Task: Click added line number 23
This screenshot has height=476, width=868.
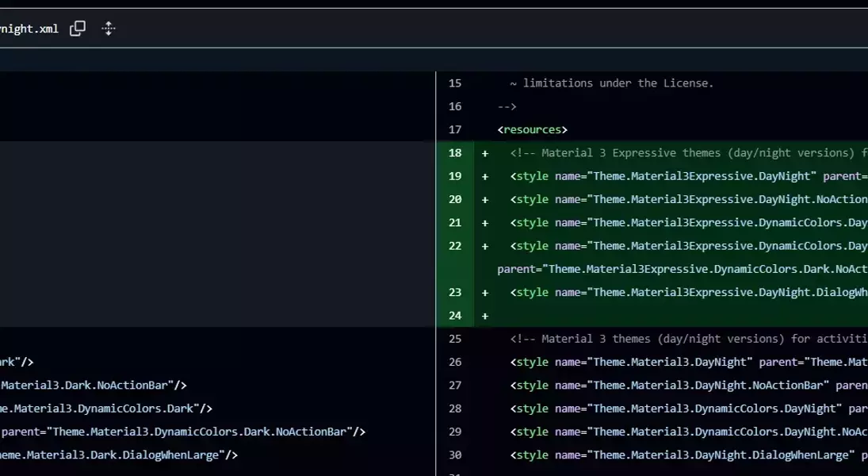Action: [455, 293]
